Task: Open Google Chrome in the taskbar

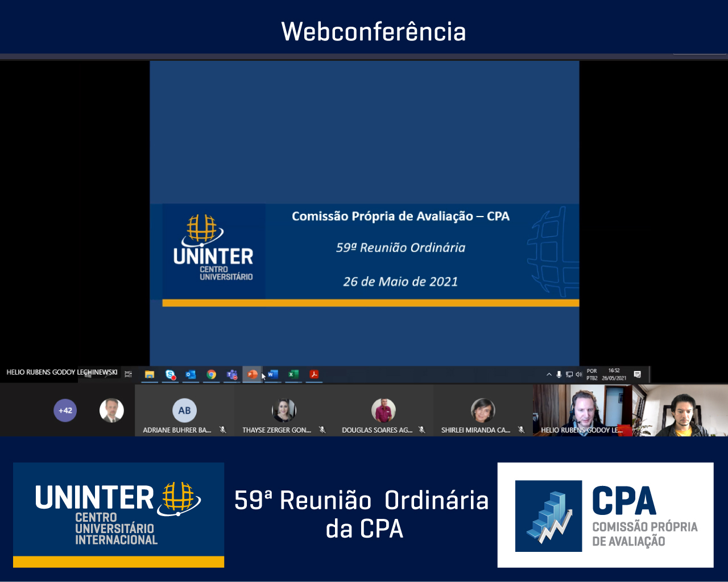Action: tap(212, 375)
